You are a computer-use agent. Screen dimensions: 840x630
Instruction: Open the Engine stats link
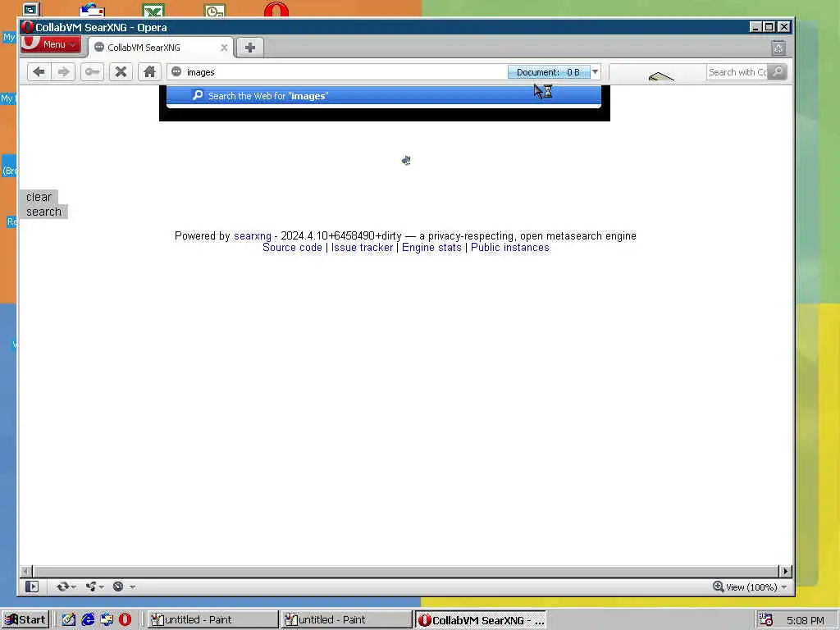431,248
